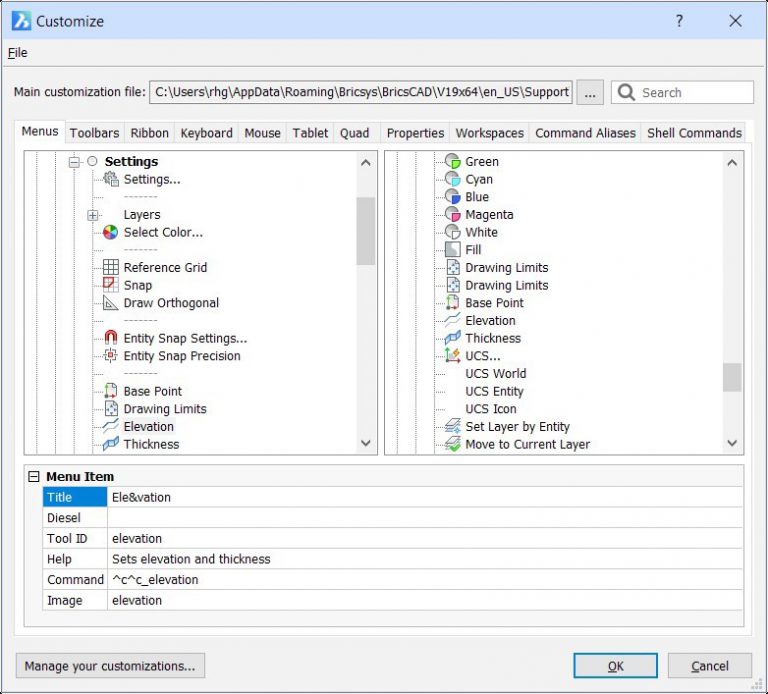Click the main customization file path field
The width and height of the screenshot is (768, 694).
pos(361,92)
